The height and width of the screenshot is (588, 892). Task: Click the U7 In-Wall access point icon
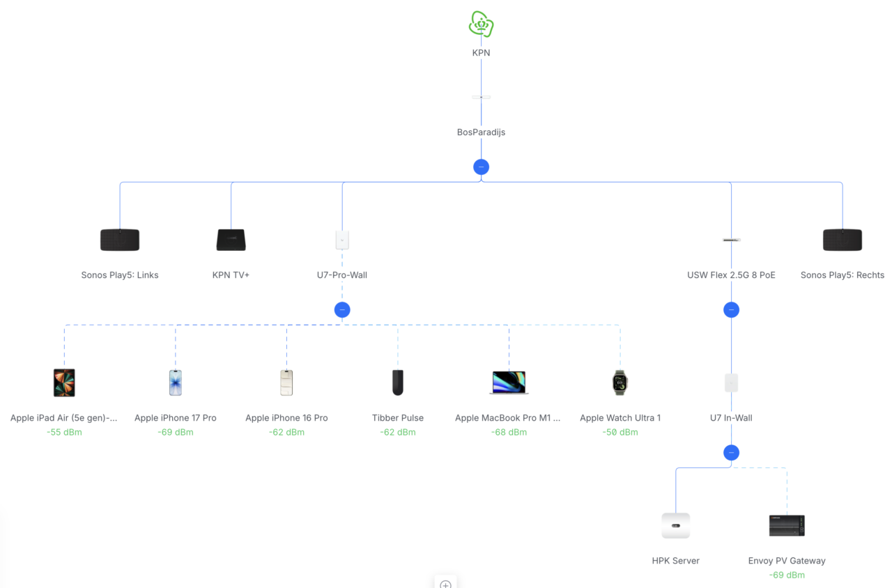[x=731, y=382]
